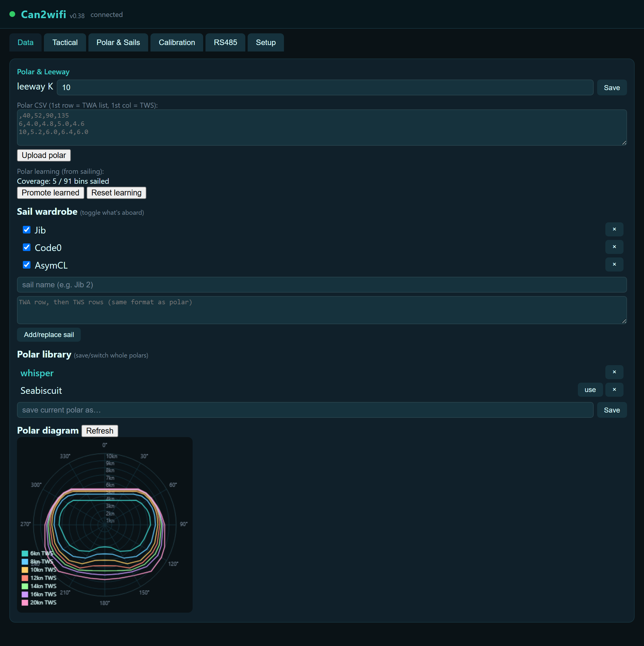
Task: Remove the Jib sail with its × button
Action: coord(614,229)
